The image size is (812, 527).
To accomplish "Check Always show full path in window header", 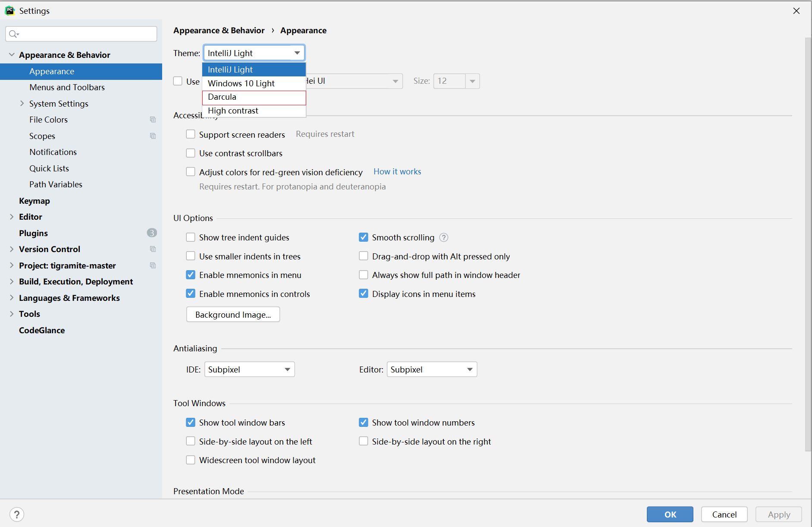I will [x=364, y=275].
